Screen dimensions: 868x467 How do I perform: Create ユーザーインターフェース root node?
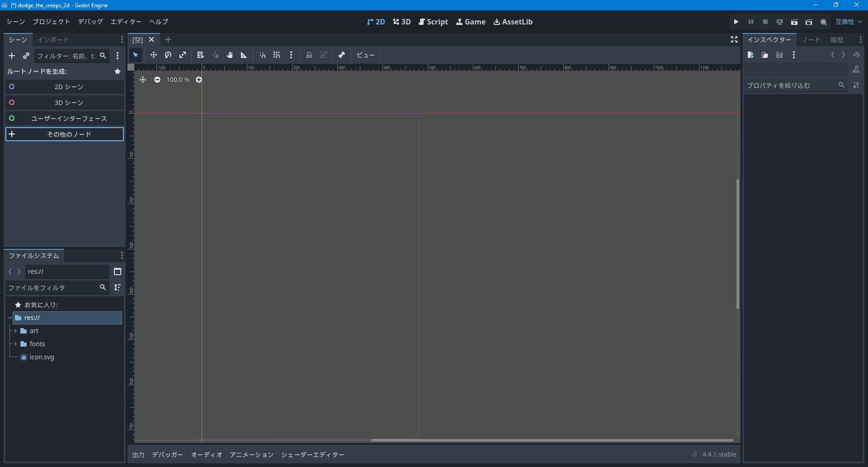pos(65,119)
